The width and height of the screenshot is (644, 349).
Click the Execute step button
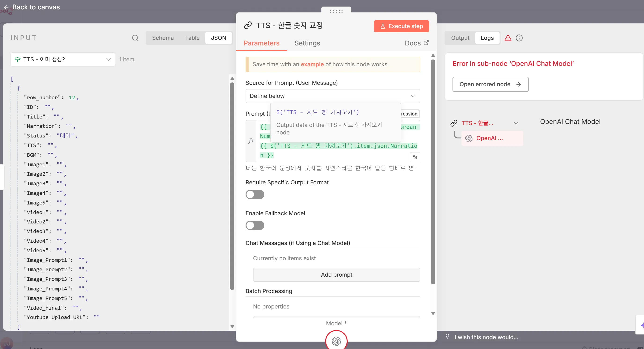click(401, 26)
